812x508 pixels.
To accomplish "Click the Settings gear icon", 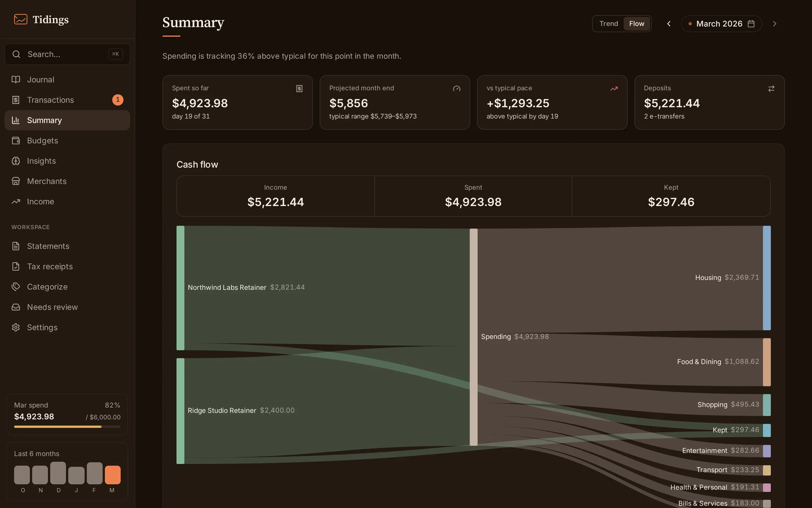I will click(16, 327).
